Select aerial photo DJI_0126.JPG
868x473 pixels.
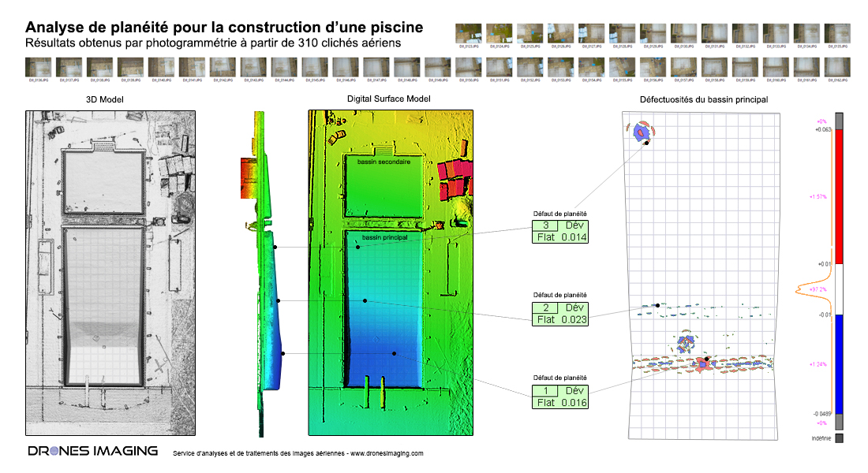point(561,33)
